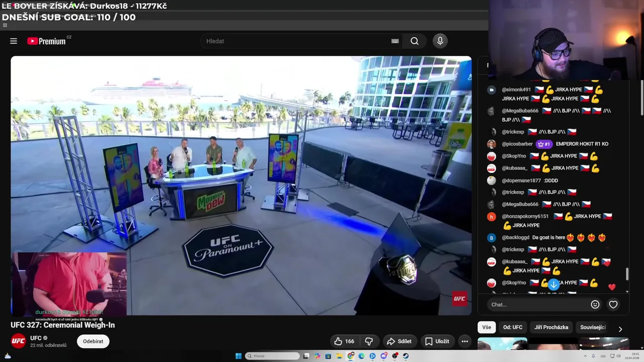Image resolution: width=644 pixels, height=362 pixels.
Task: Open Microsoft Store from taskbar
Action: pyautogui.click(x=328, y=356)
